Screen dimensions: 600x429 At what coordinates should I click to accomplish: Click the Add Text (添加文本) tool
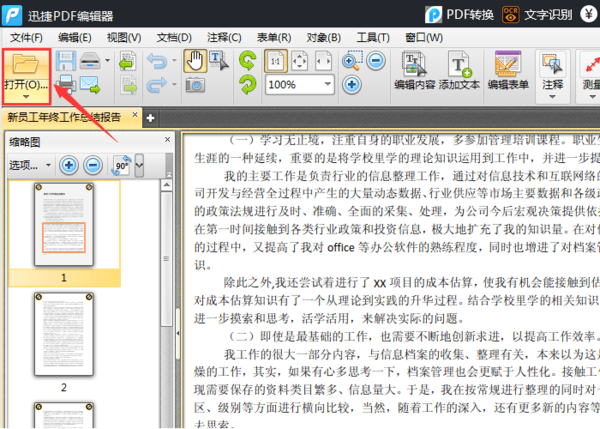click(x=459, y=70)
